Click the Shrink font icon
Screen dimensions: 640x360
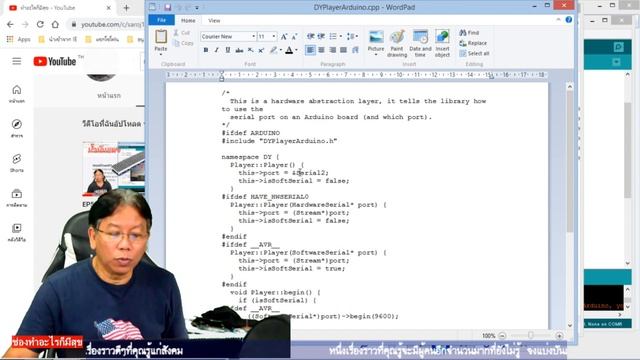click(x=294, y=37)
